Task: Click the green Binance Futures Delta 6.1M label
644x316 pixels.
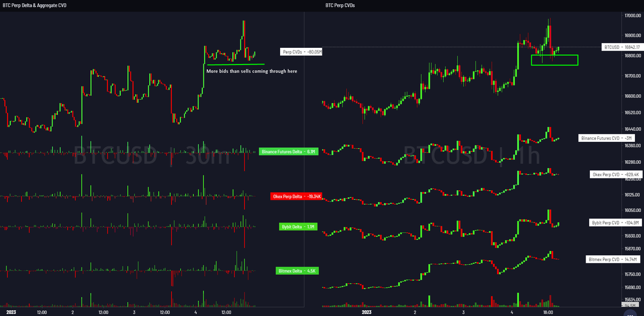Action: click(289, 152)
